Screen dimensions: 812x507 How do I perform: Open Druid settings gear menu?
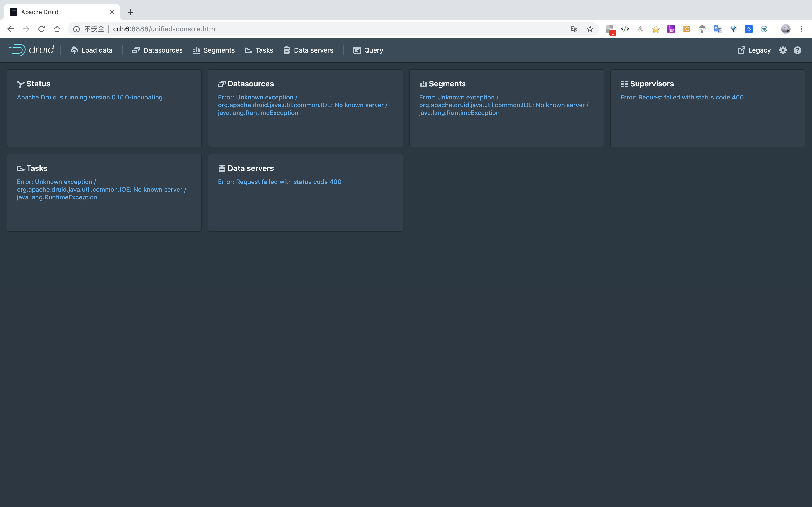783,50
